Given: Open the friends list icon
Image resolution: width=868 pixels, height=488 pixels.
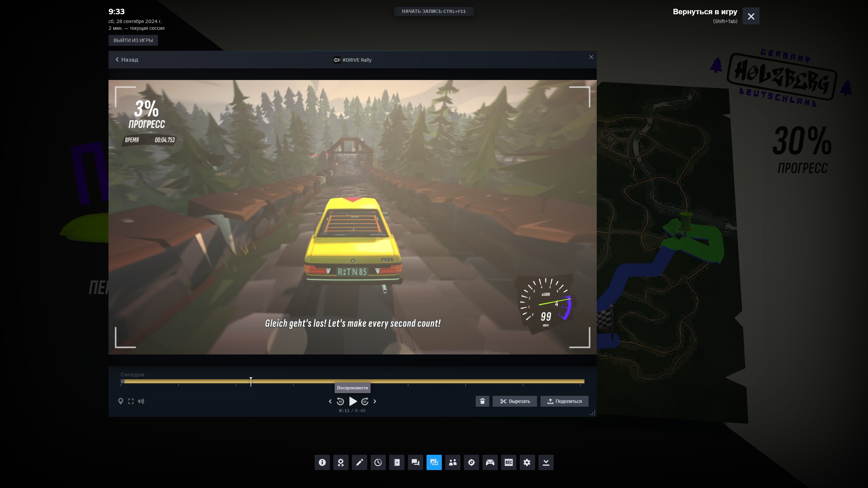Looking at the screenshot, I should 453,462.
